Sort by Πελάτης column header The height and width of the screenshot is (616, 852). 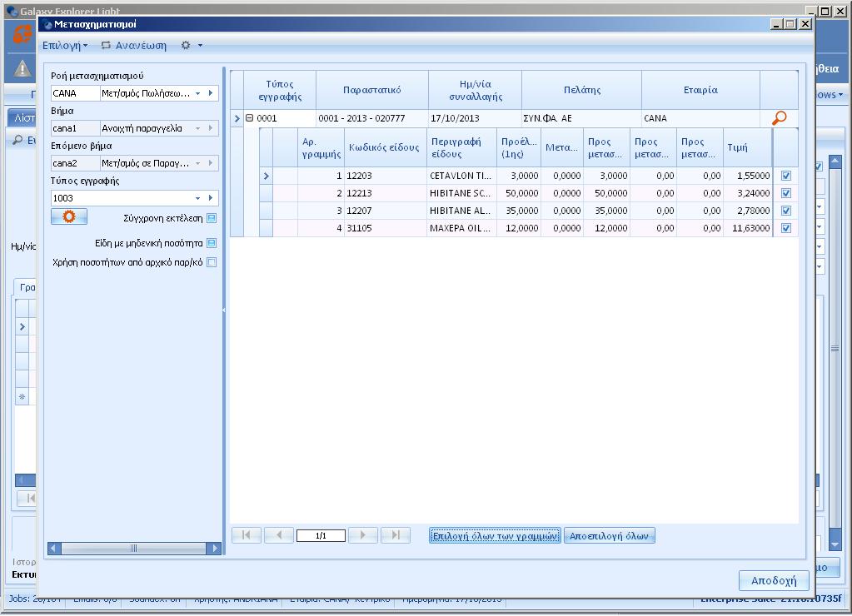point(582,90)
